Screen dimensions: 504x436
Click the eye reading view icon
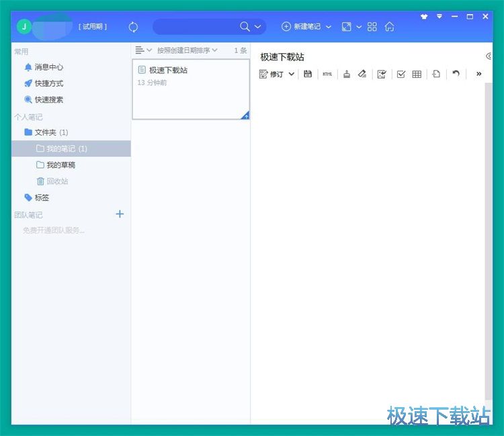click(x=489, y=56)
